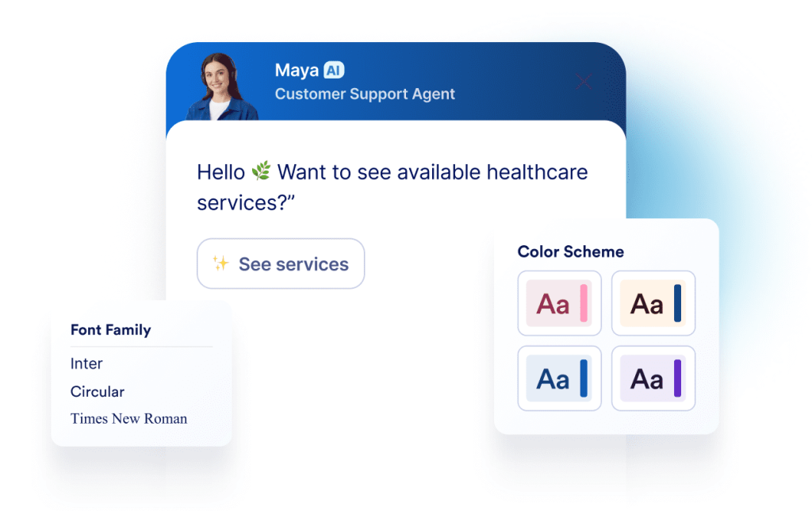Select the cream and navy color swatch
The height and width of the screenshot is (511, 812).
pos(653,303)
